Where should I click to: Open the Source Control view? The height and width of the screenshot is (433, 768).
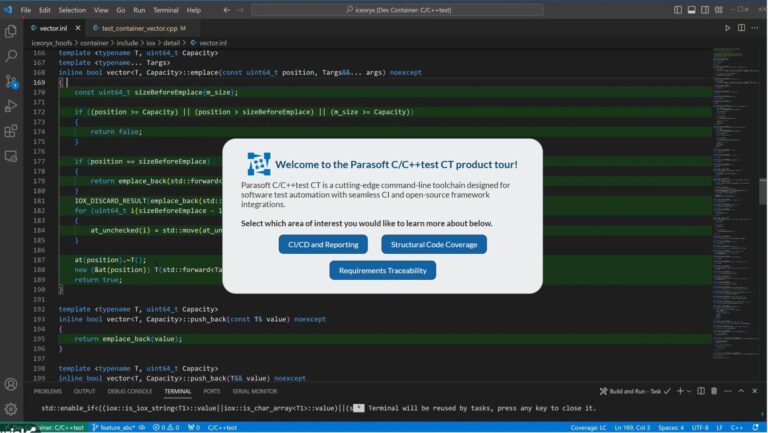tap(11, 81)
